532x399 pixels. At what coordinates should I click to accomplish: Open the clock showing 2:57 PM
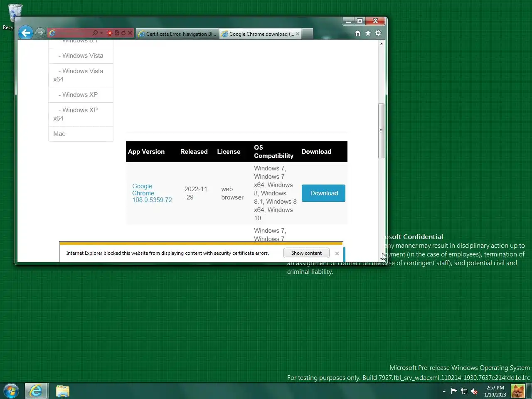click(x=495, y=391)
